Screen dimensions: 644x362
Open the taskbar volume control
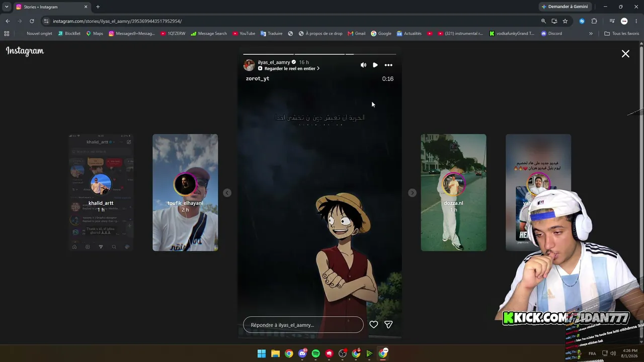[613, 353]
